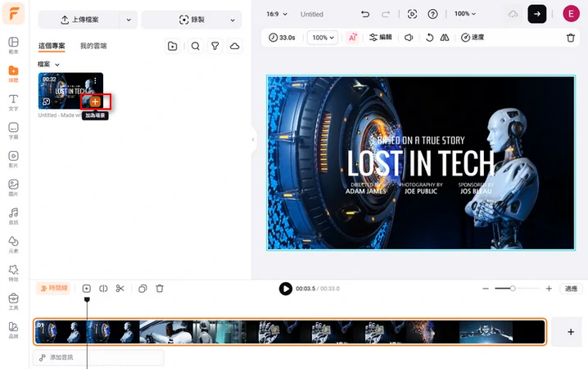Click the search icon in media panel
This screenshot has height=369, width=588.
click(x=196, y=47)
